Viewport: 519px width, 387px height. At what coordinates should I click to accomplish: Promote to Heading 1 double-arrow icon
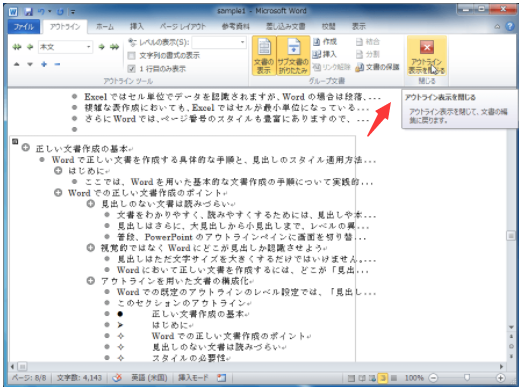[17, 47]
